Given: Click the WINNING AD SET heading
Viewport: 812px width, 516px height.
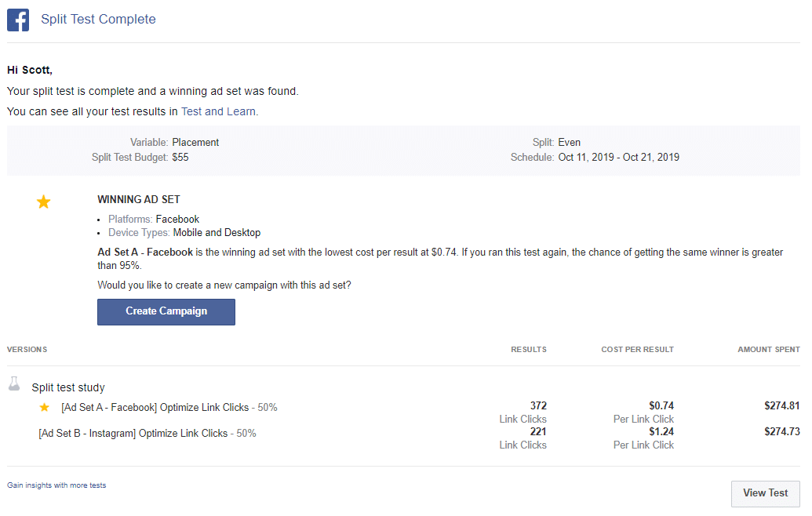Looking at the screenshot, I should pyautogui.click(x=139, y=200).
